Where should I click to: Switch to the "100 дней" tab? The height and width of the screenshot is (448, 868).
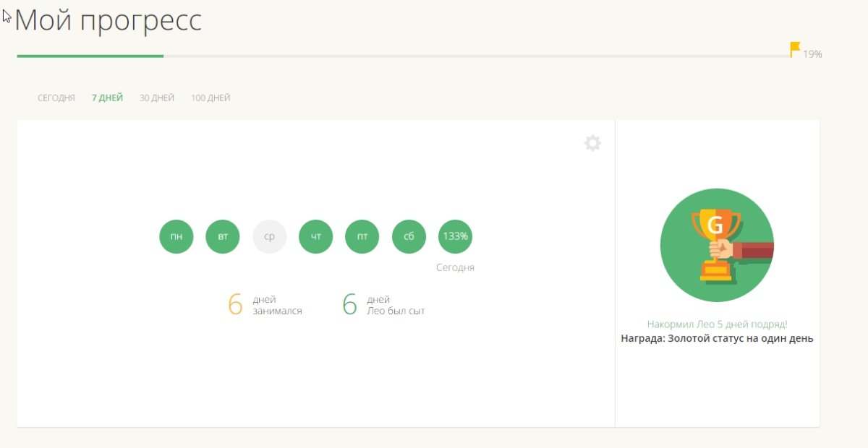click(210, 98)
